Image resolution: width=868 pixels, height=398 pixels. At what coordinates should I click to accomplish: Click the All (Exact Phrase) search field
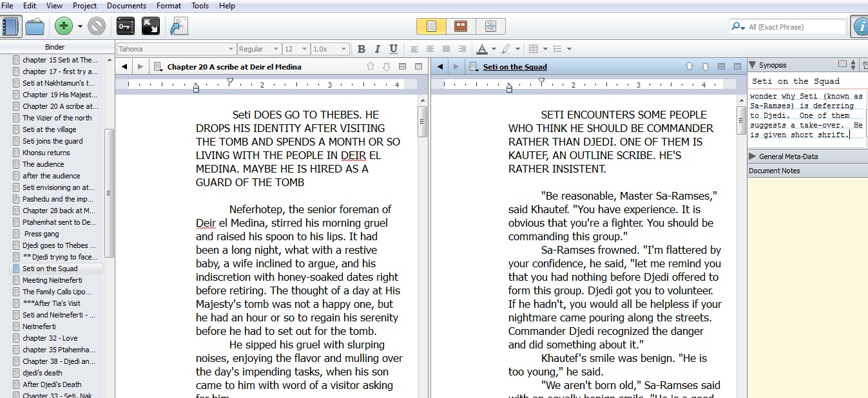(795, 27)
